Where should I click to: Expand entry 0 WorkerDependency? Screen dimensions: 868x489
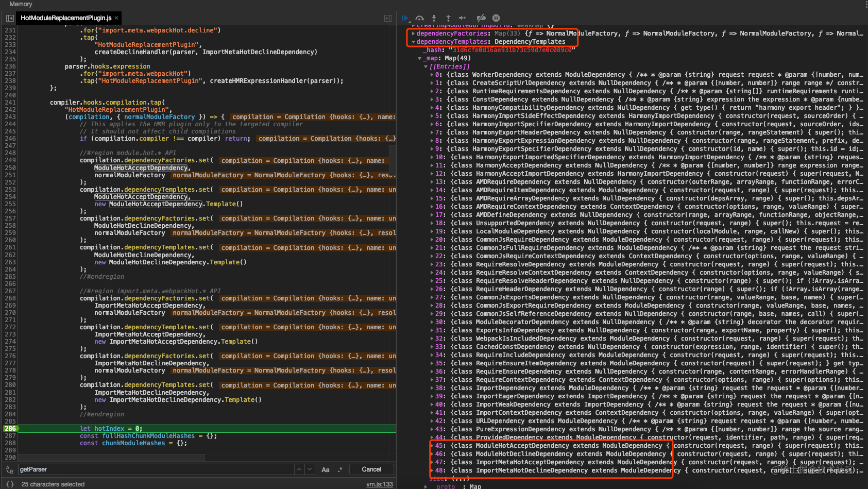pyautogui.click(x=432, y=75)
